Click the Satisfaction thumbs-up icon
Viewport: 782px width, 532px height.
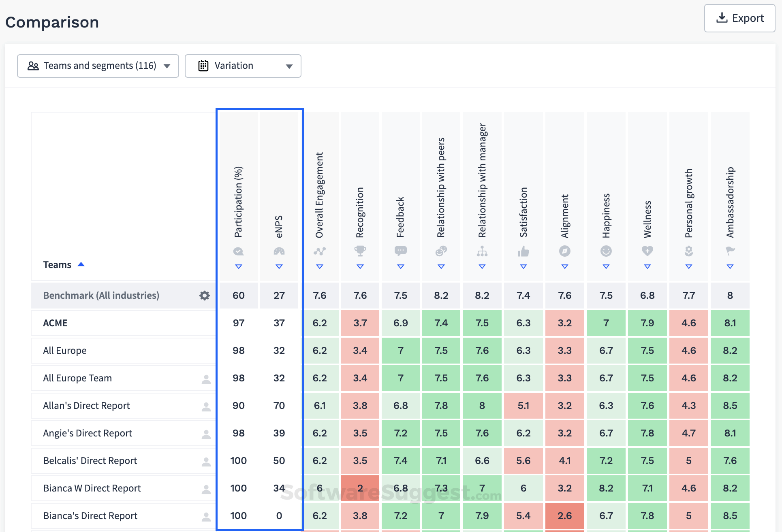pos(523,251)
